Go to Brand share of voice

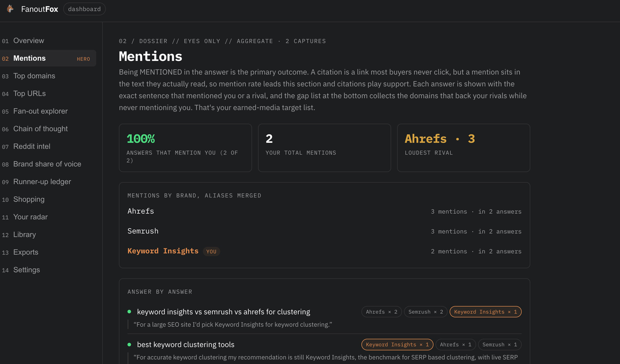tap(48, 164)
